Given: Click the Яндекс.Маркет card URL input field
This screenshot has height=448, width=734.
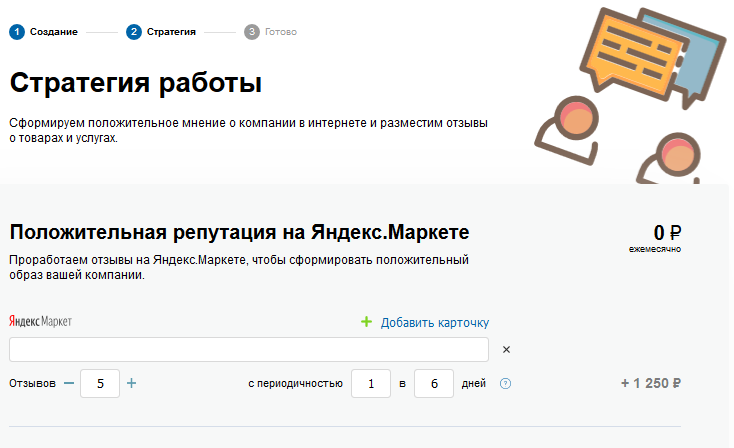Looking at the screenshot, I should [249, 349].
